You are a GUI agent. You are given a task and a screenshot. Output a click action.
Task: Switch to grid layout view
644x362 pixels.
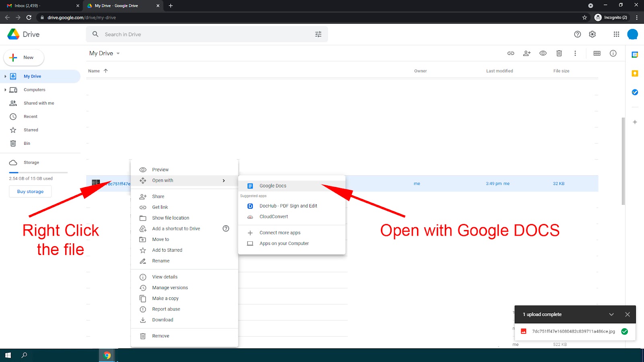point(597,53)
